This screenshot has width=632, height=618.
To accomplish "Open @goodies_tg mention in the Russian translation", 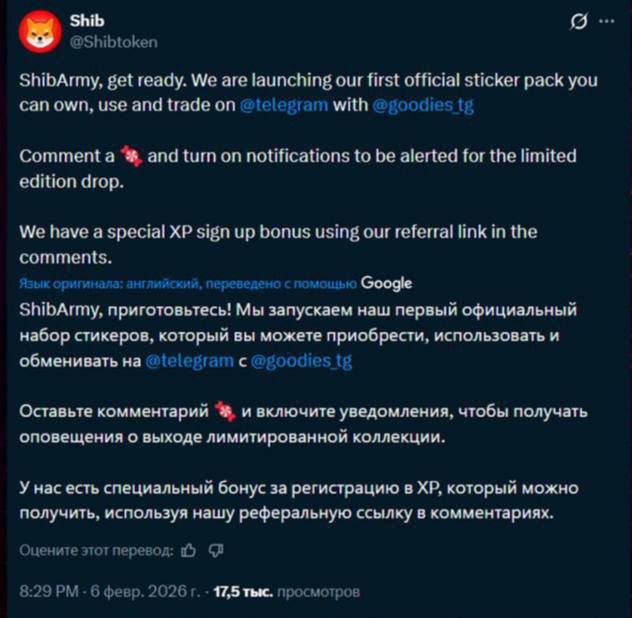I will coord(300,361).
